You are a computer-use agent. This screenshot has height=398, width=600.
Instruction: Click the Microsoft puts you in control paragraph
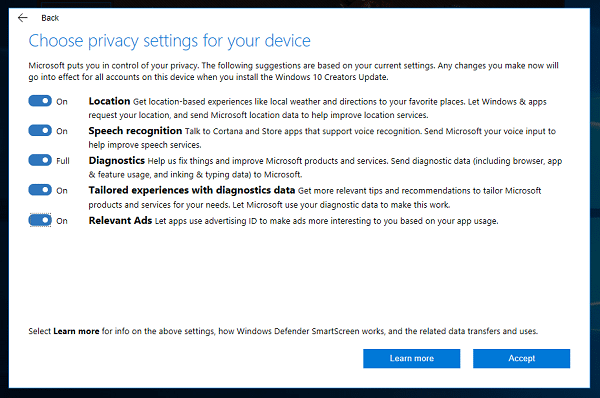click(x=293, y=71)
